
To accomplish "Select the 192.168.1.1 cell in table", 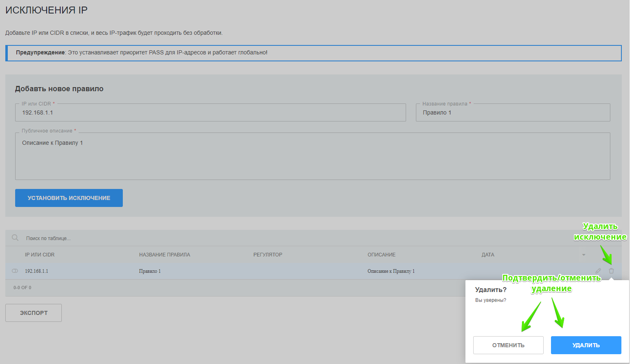I will [x=36, y=271].
